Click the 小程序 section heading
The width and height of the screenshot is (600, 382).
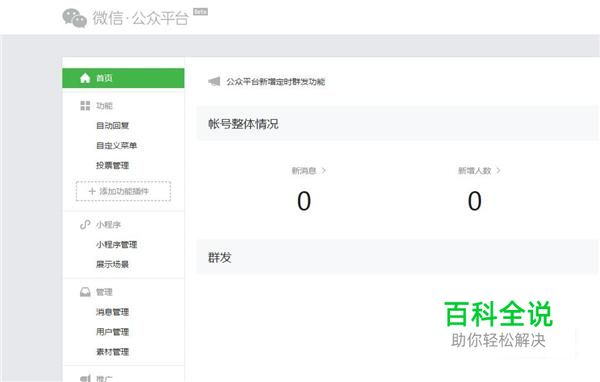pyautogui.click(x=108, y=225)
